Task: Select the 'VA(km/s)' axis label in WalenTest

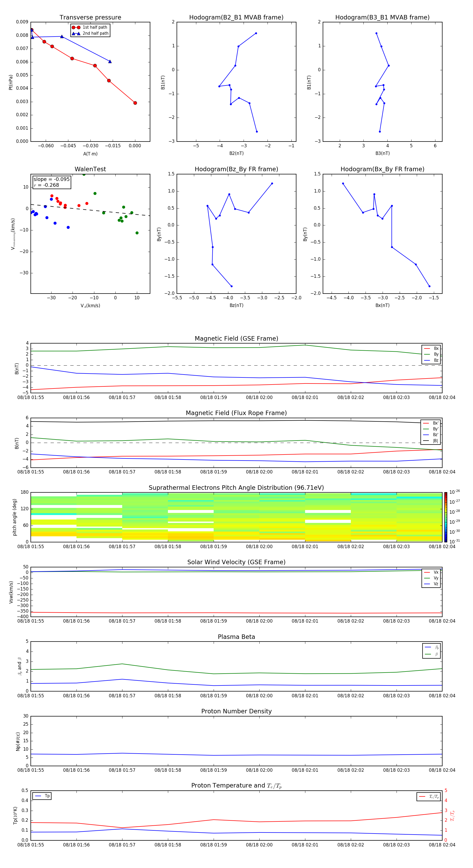Action: coord(90,306)
